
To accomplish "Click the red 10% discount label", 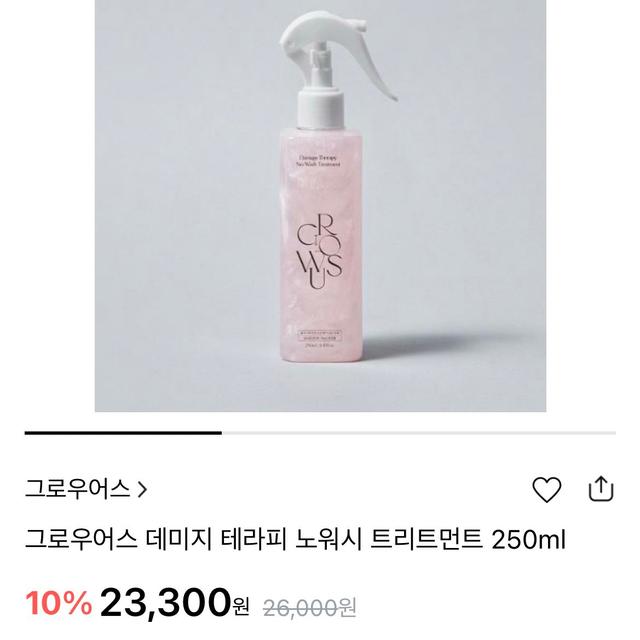I will (x=58, y=602).
